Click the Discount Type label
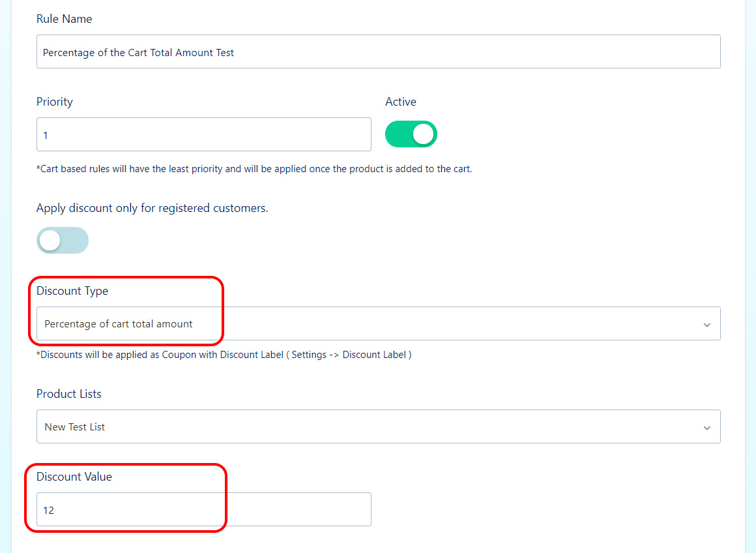The width and height of the screenshot is (756, 553). point(72,291)
